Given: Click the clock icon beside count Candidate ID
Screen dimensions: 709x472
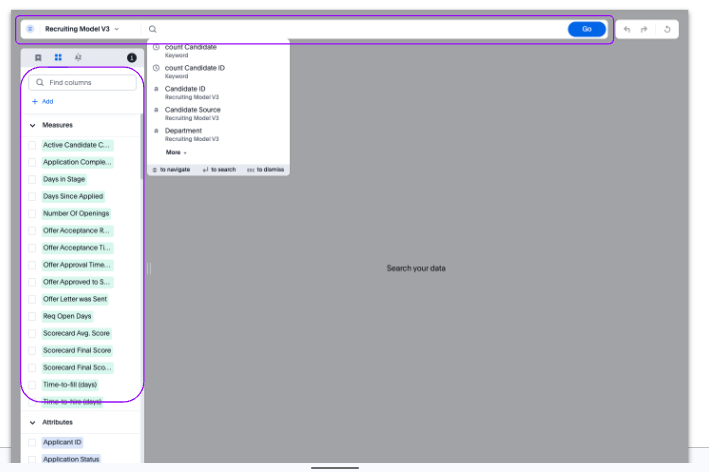Looking at the screenshot, I should pos(156,68).
